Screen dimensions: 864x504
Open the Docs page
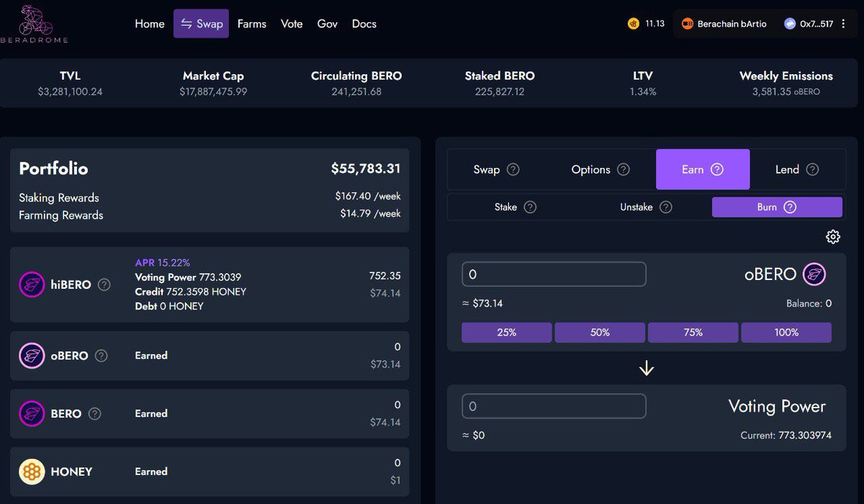tap(364, 24)
